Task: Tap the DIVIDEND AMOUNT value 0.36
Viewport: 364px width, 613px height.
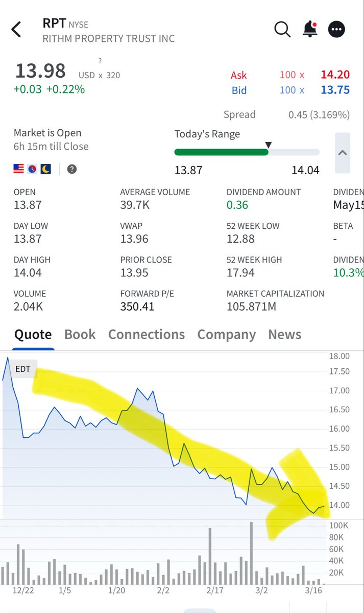Action: click(237, 205)
